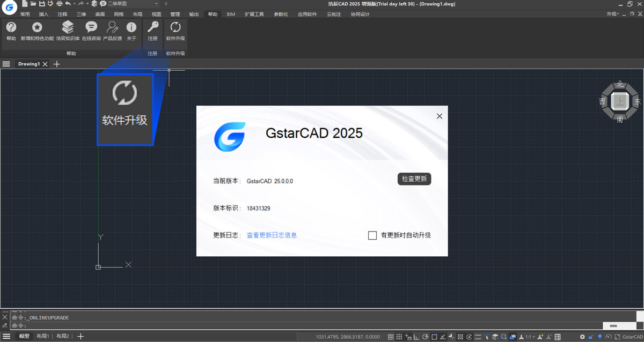
Task: Save drawing with floppy disk icon
Action: click(42, 3)
